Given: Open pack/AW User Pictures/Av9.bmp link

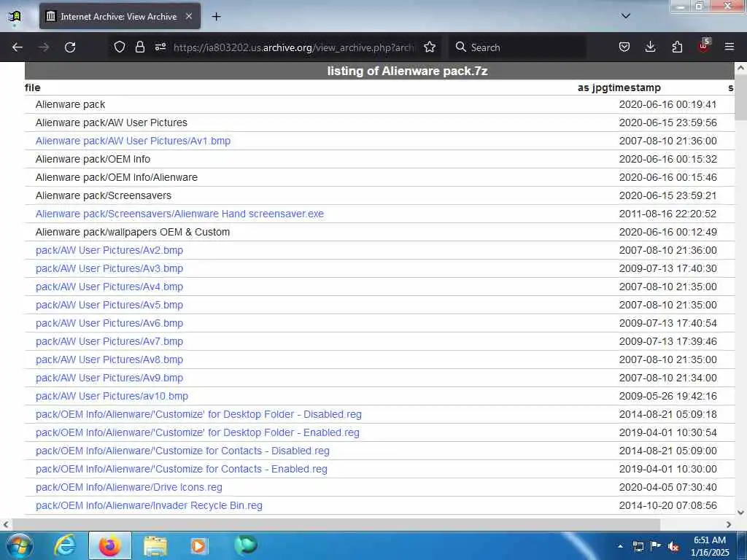Looking at the screenshot, I should pyautogui.click(x=109, y=378).
